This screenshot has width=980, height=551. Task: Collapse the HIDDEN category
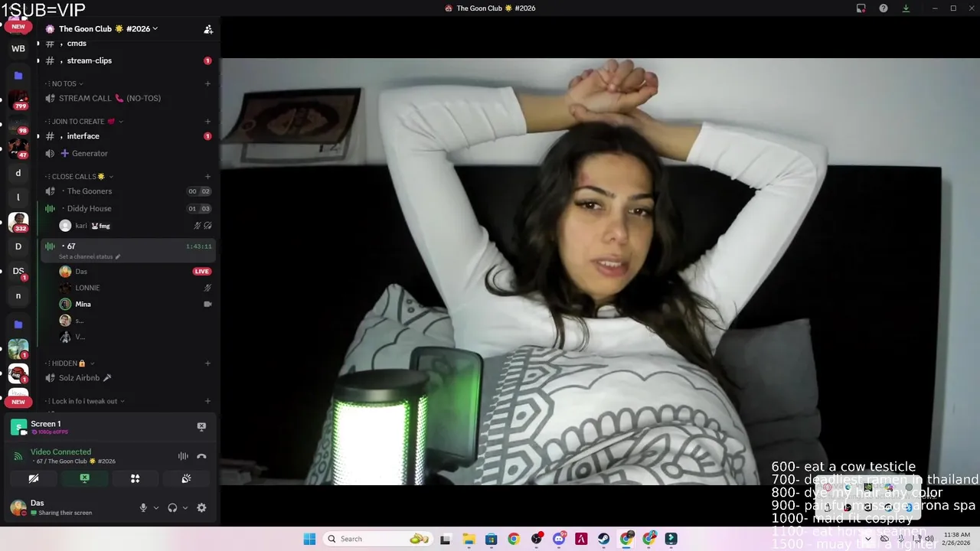point(70,364)
